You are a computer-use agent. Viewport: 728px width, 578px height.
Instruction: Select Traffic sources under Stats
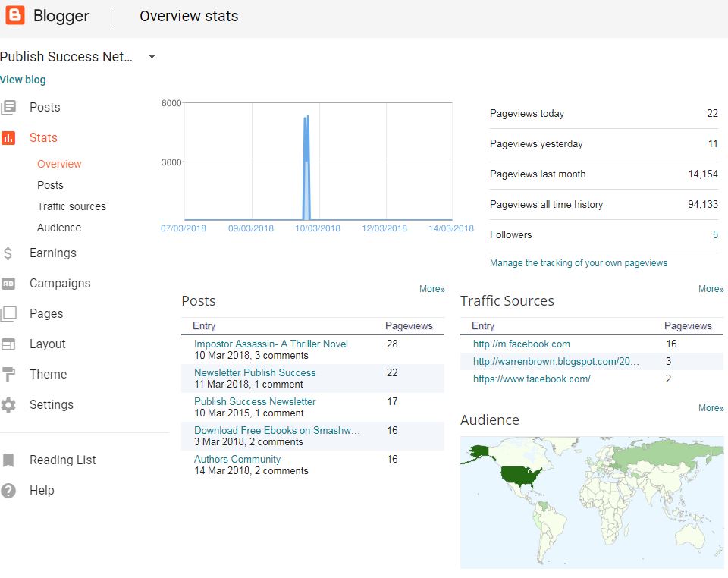[71, 206]
